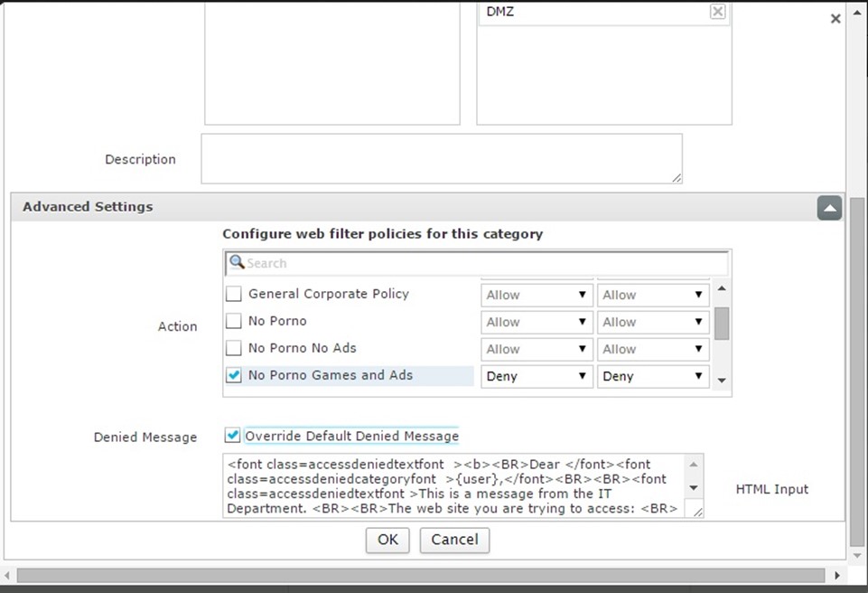Click the horizontal scrollbar right arrow
Image resolution: width=868 pixels, height=593 pixels.
(x=837, y=575)
